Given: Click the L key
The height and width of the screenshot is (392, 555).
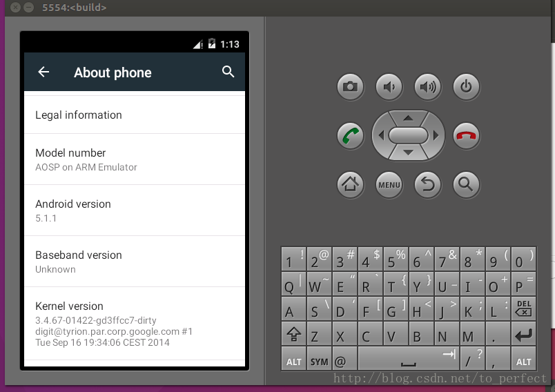Looking at the screenshot, I should tap(498, 308).
